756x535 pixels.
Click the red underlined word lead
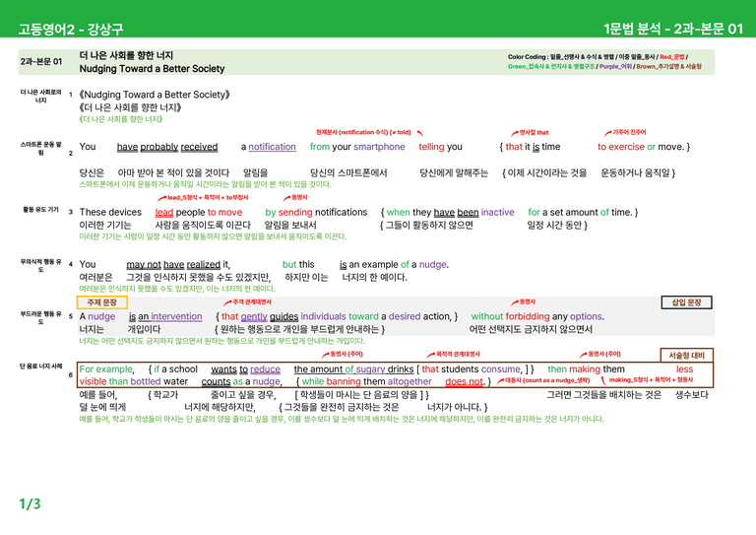[164, 212]
